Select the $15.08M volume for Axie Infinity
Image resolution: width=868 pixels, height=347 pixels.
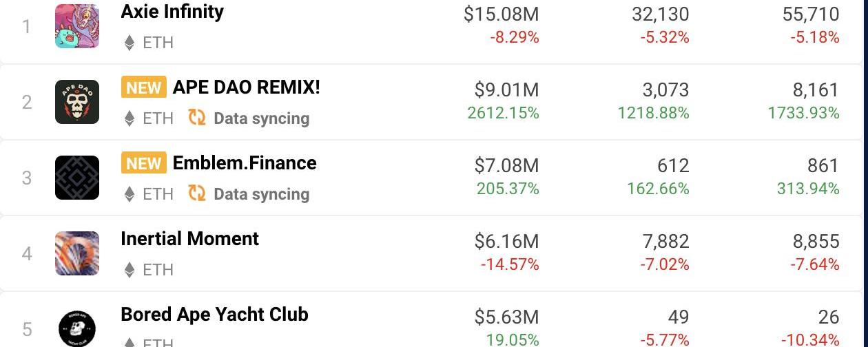tap(502, 14)
